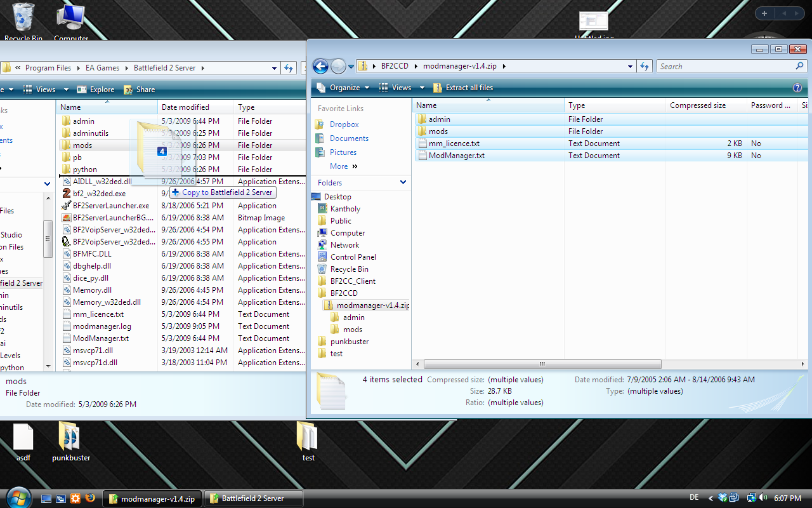Open the Recycle Bin desktop icon
The image size is (812, 508).
tap(23, 21)
